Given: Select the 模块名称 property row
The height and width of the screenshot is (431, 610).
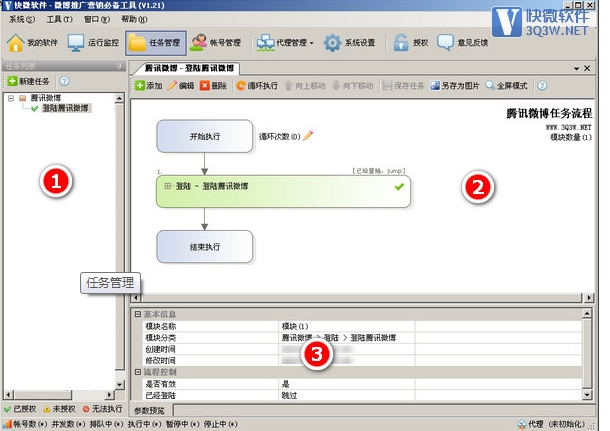Looking at the screenshot, I should 362,326.
